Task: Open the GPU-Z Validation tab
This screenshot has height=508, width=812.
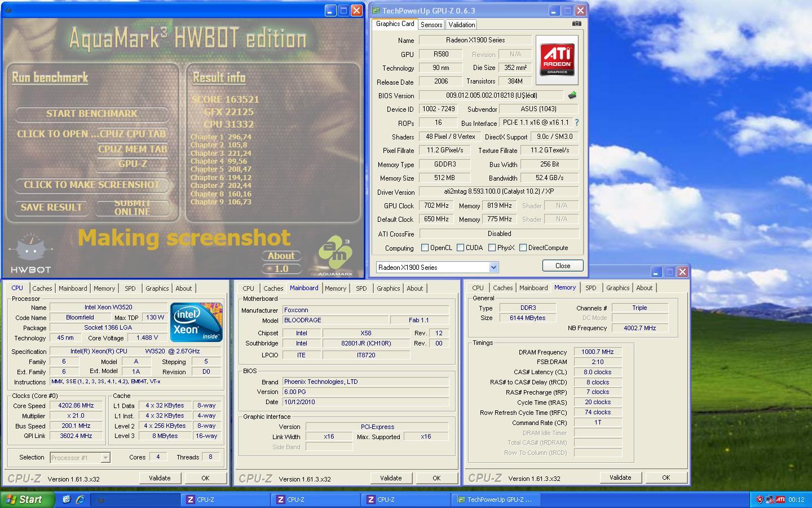Action: click(462, 25)
